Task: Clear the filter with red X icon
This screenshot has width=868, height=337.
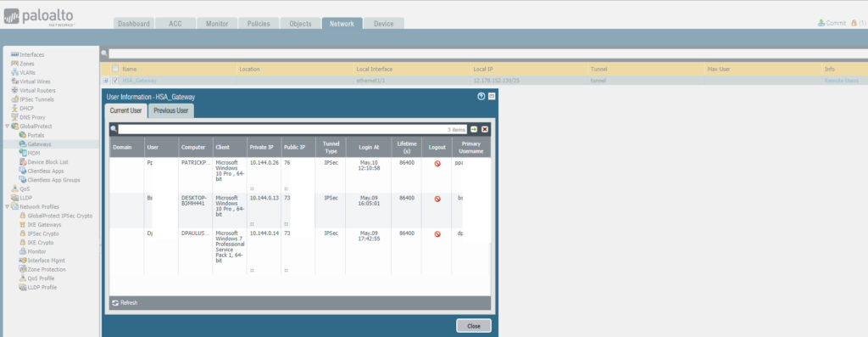Action: click(x=485, y=129)
